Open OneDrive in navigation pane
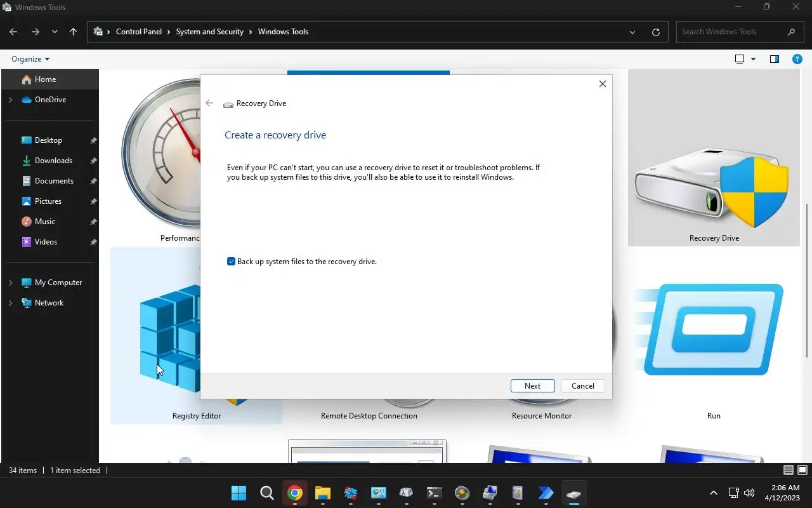Screen dimensions: 812x508 (x=50, y=100)
